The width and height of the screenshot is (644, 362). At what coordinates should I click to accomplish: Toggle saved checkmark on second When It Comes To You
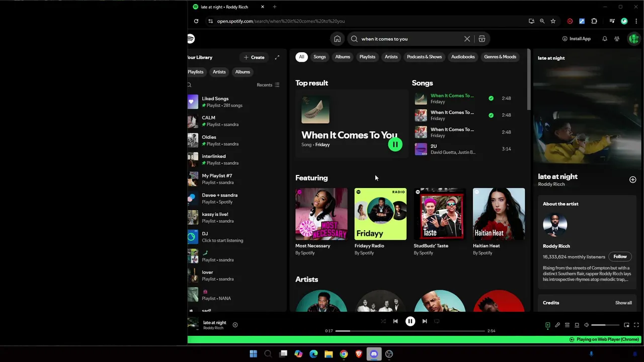(491, 115)
